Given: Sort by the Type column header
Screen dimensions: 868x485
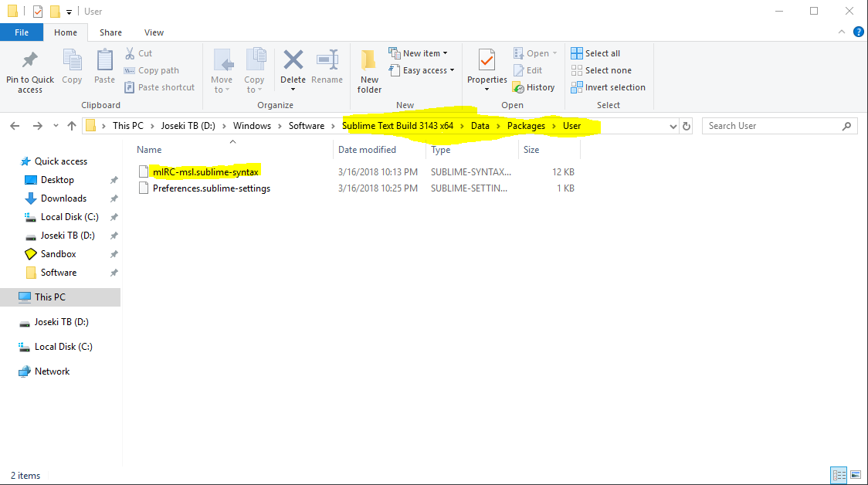Looking at the screenshot, I should [441, 150].
